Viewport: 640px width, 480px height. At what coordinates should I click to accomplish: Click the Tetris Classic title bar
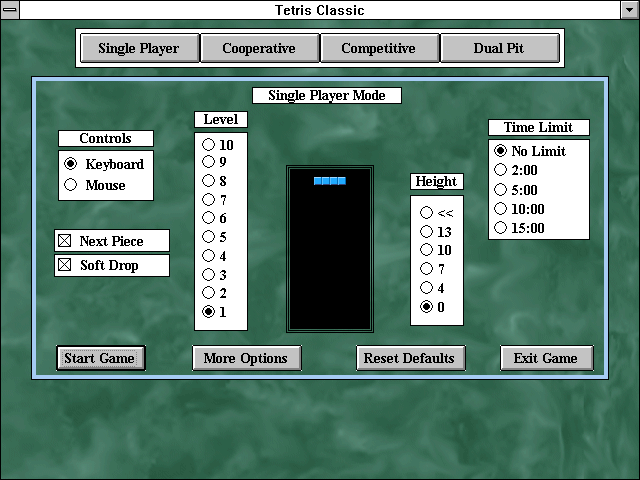coord(320,10)
